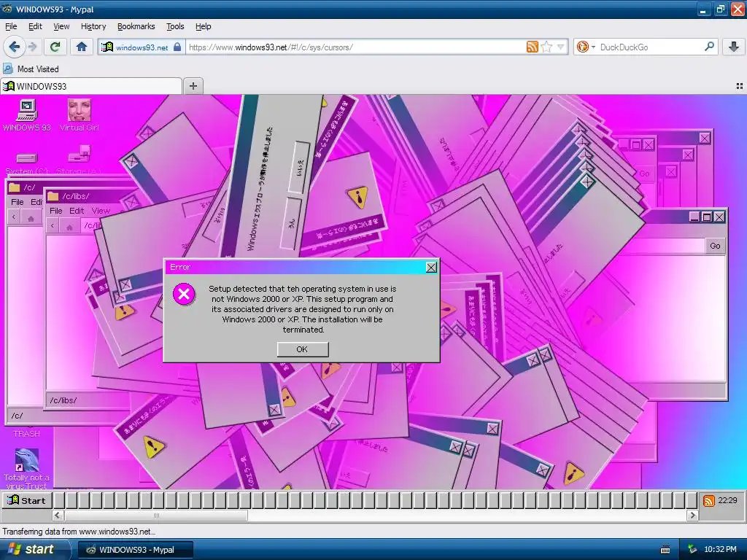Click horizontal scrollbar left arrow
The width and height of the screenshot is (747, 560).
click(58, 516)
